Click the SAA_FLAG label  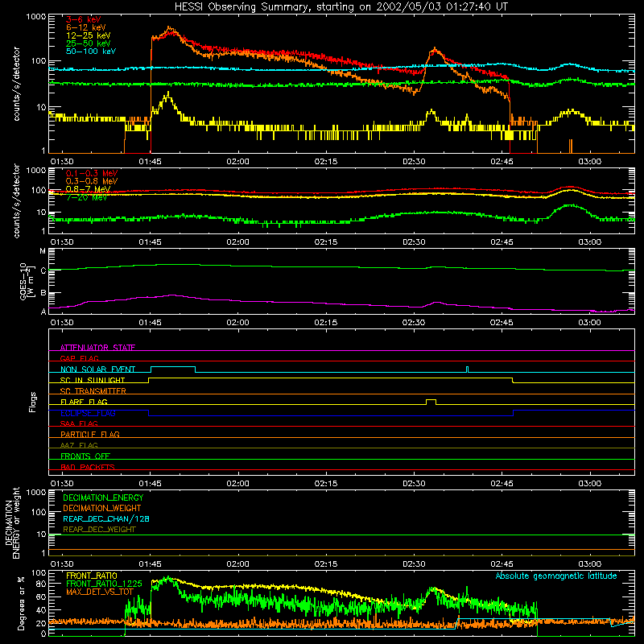(79, 423)
